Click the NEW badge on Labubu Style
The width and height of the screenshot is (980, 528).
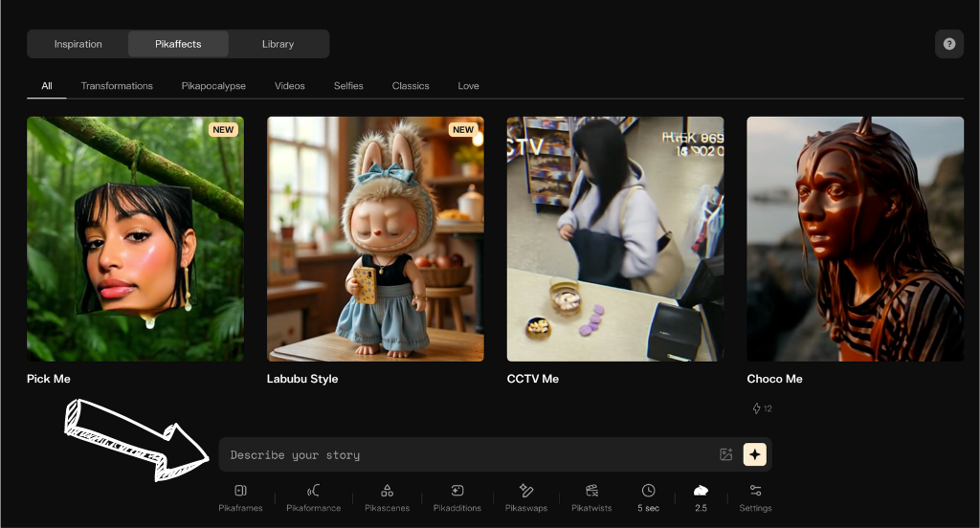pos(463,129)
